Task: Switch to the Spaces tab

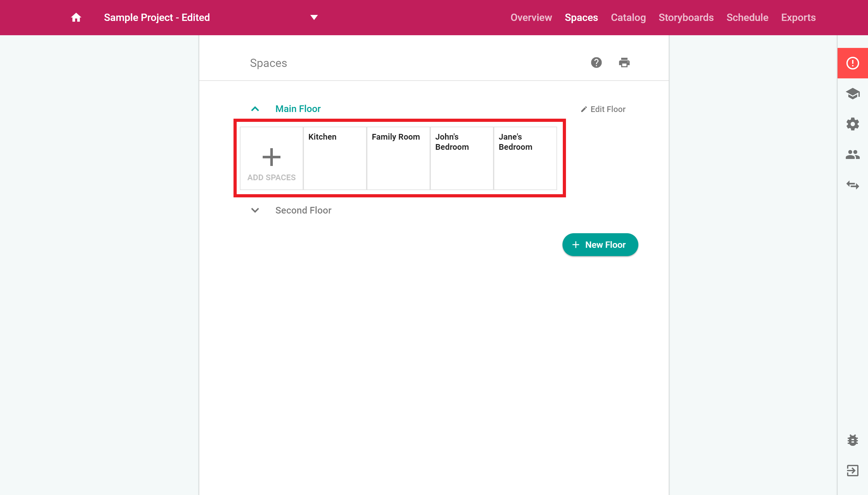Action: point(581,17)
